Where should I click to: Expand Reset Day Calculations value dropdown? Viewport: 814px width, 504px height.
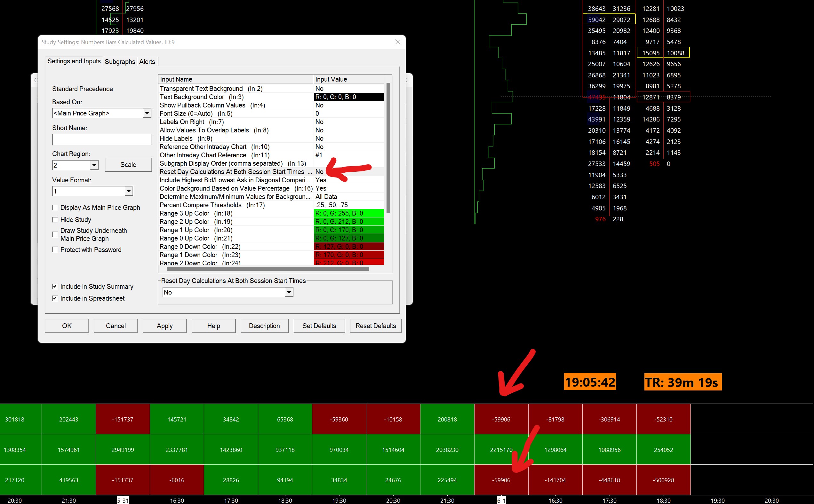pyautogui.click(x=289, y=292)
